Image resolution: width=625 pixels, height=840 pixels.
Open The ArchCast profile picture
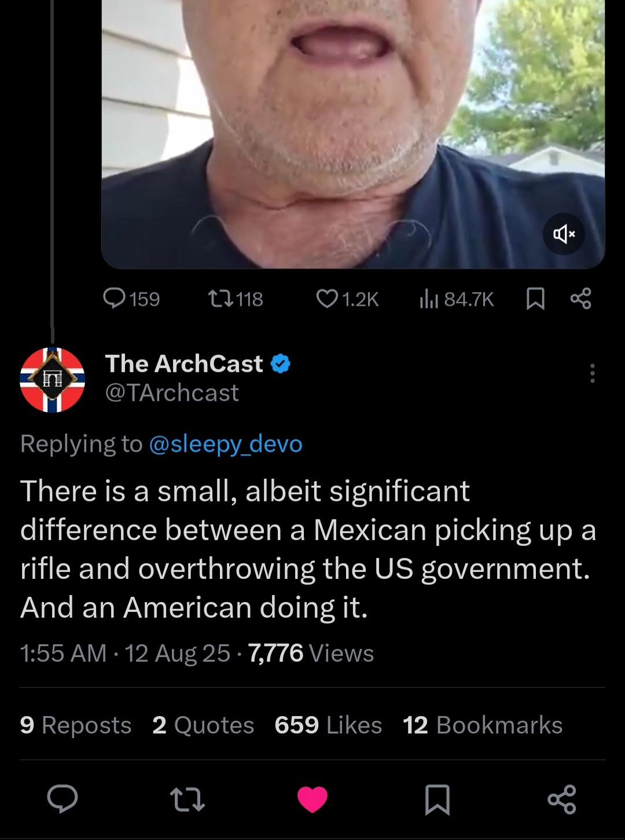[x=53, y=380]
